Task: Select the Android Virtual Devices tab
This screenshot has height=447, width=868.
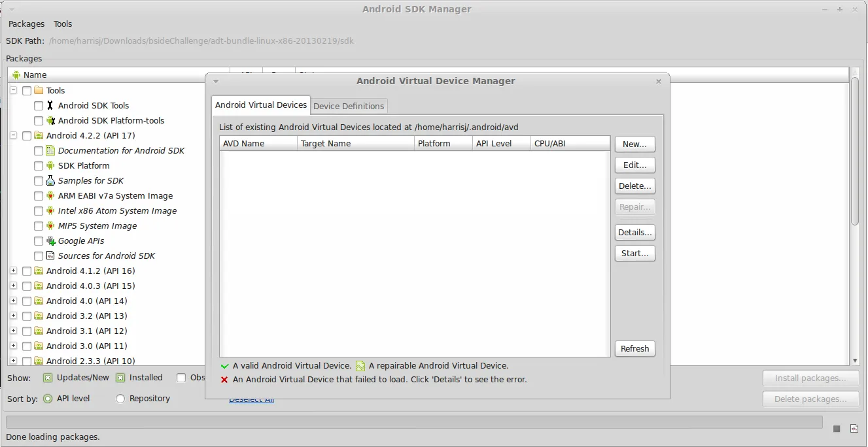Action: (261, 105)
